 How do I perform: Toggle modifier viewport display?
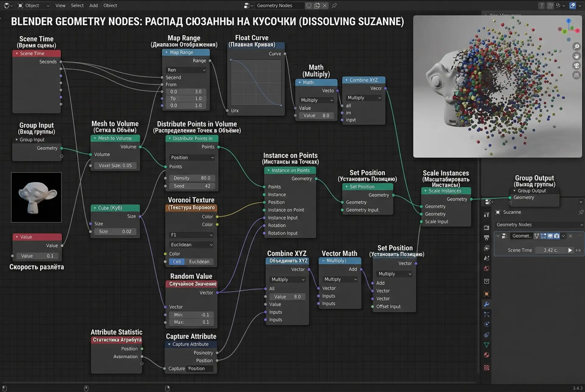550,236
